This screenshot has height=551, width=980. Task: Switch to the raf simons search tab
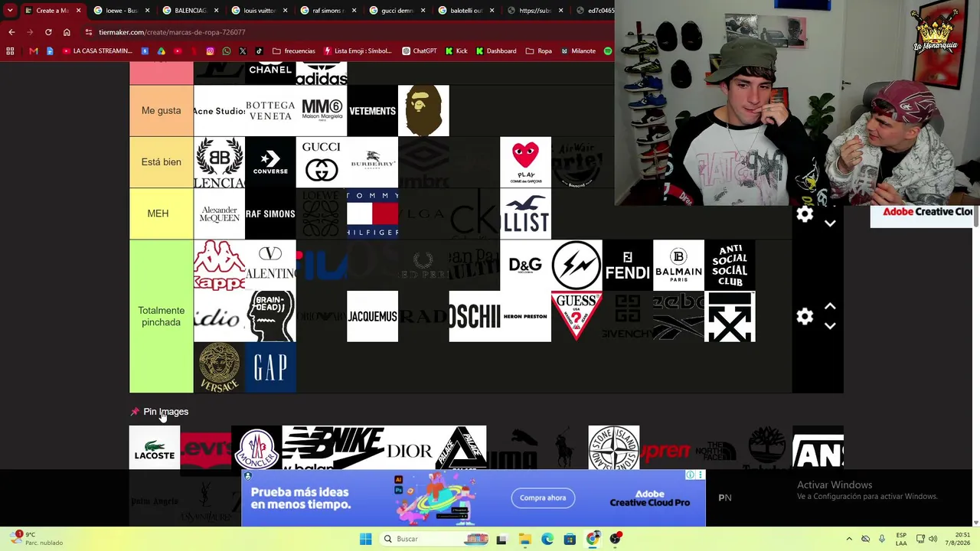[328, 11]
